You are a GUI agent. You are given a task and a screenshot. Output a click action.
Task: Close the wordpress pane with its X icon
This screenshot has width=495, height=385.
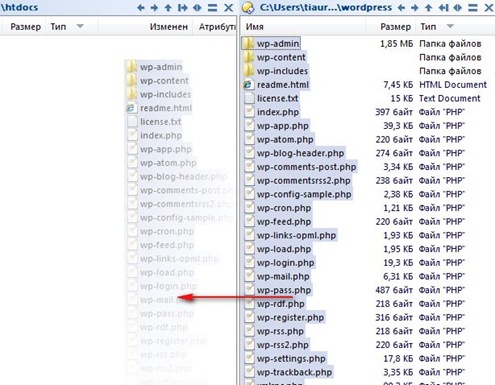pyautogui.click(x=489, y=7)
